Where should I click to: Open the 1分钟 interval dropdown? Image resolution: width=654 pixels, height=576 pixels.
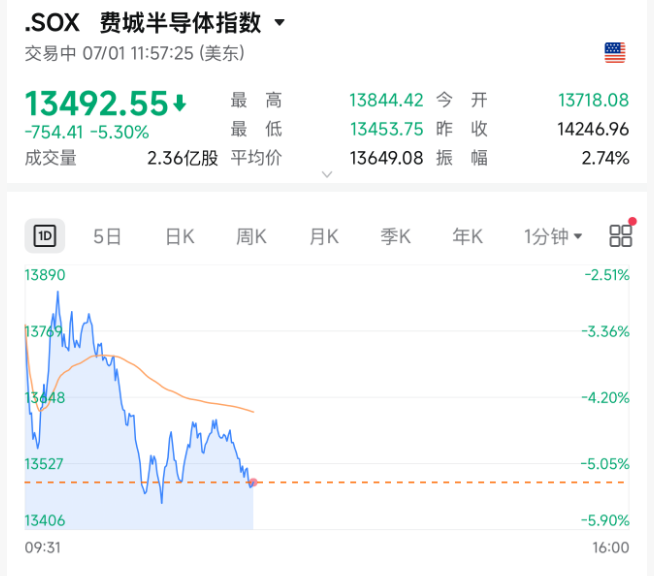coord(553,236)
